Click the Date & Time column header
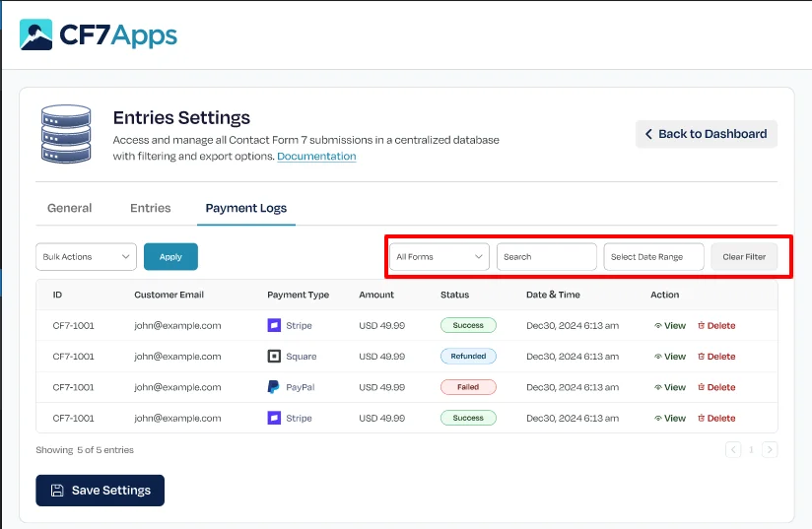This screenshot has width=812, height=529. [553, 295]
